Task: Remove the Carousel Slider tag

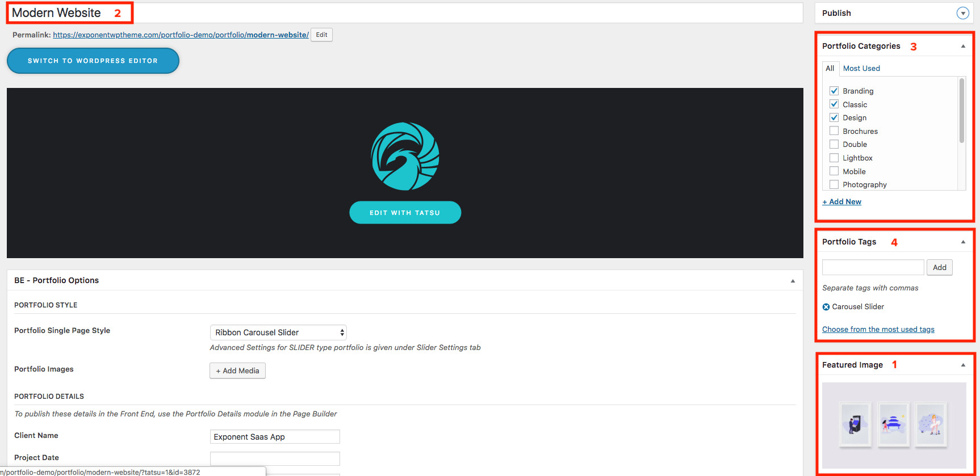Action: pyautogui.click(x=826, y=307)
